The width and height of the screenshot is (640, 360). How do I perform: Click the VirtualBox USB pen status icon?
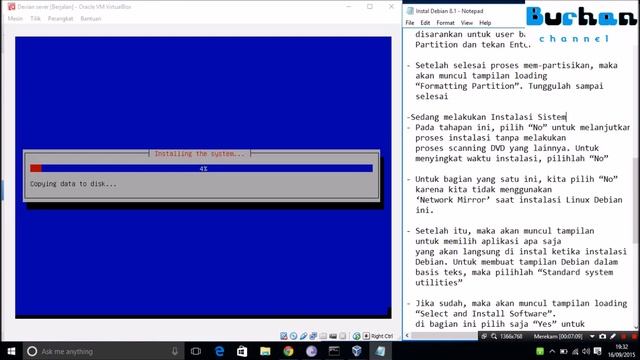point(303,336)
